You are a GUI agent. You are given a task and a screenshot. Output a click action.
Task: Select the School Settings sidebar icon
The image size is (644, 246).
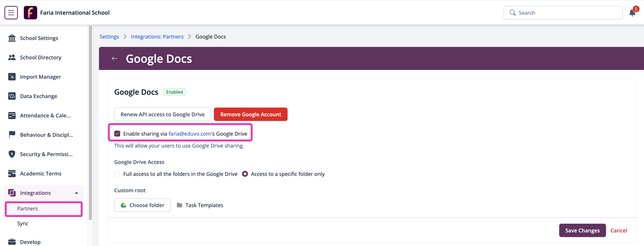pyautogui.click(x=12, y=38)
